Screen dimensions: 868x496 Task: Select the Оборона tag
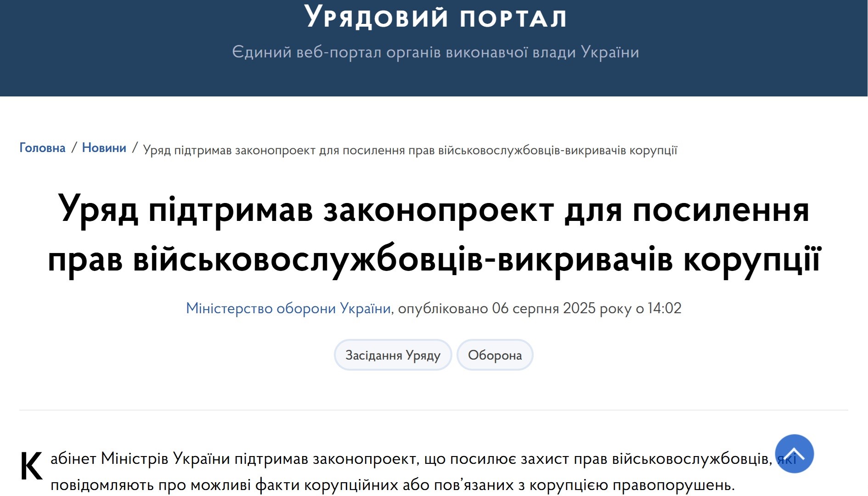pos(495,355)
